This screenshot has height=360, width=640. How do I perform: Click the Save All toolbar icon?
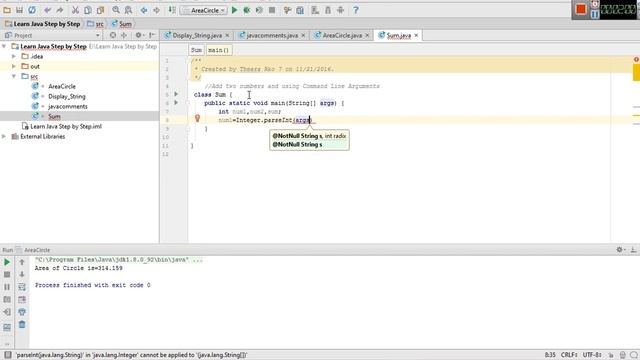pos(19,10)
